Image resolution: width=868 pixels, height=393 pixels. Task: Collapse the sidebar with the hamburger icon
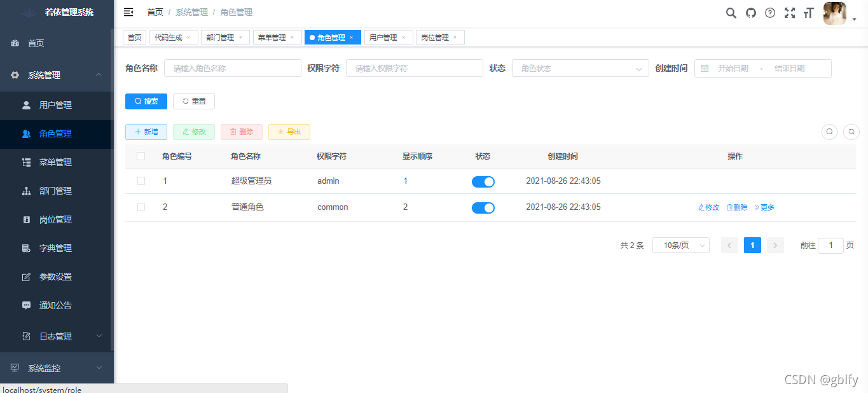pos(128,11)
